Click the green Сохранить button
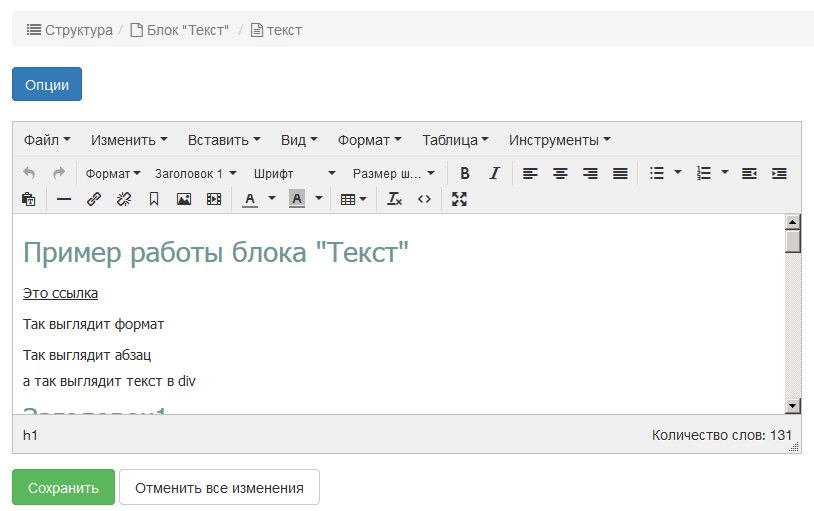This screenshot has height=511, width=814. (x=63, y=487)
